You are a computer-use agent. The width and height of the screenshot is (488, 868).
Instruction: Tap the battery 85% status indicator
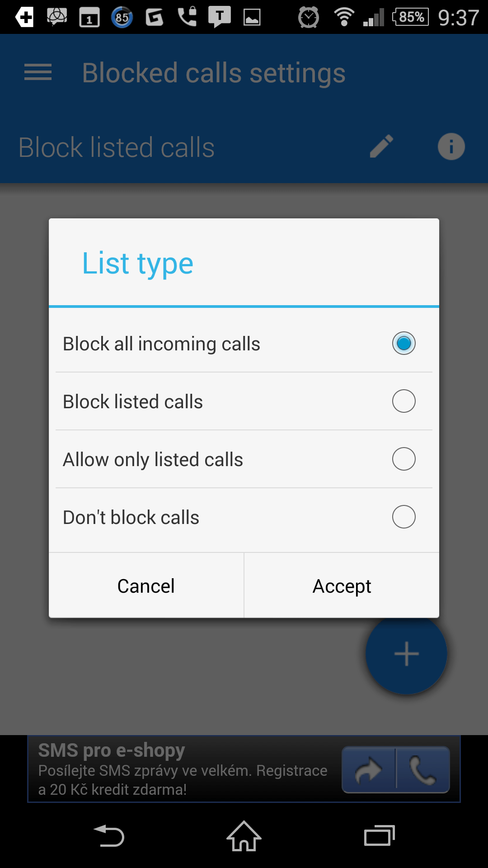click(x=411, y=17)
